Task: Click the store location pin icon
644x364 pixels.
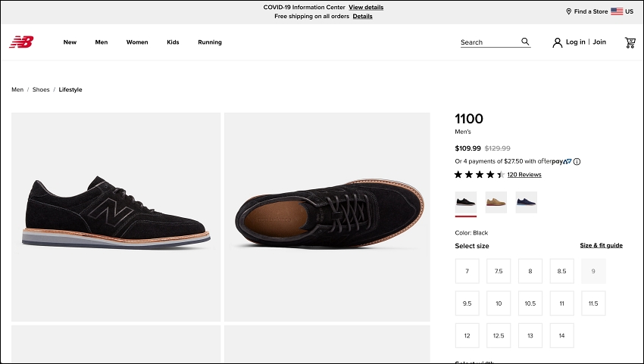Action: pos(569,11)
